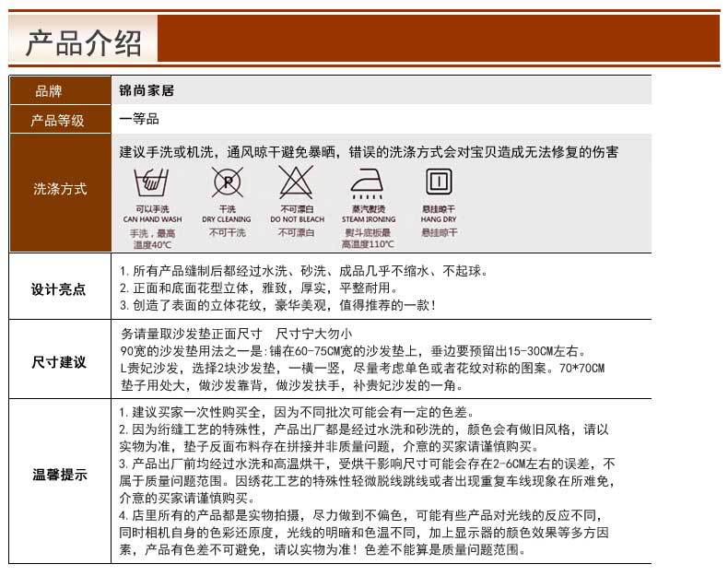
Task: Click the 锦尚家居 brand name
Action: 147,91
